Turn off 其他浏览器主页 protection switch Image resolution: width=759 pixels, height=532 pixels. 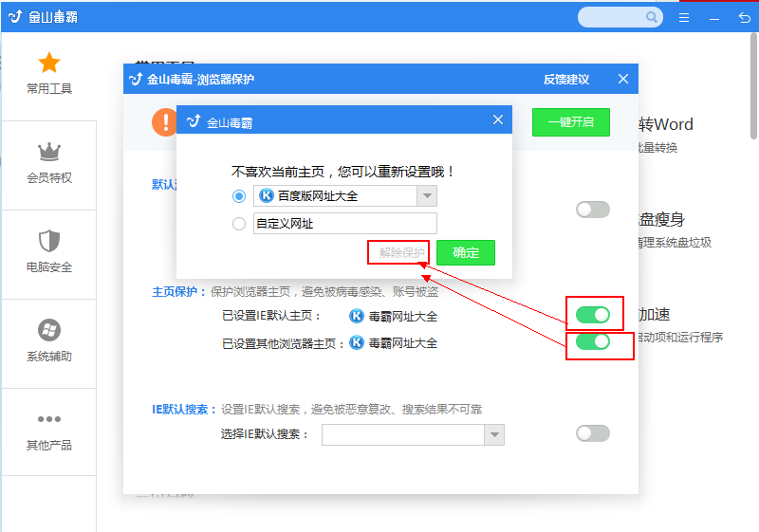592,341
